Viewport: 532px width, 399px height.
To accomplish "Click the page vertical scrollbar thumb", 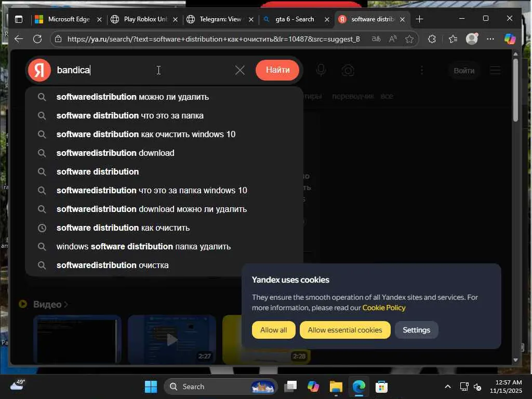I will click(515, 90).
